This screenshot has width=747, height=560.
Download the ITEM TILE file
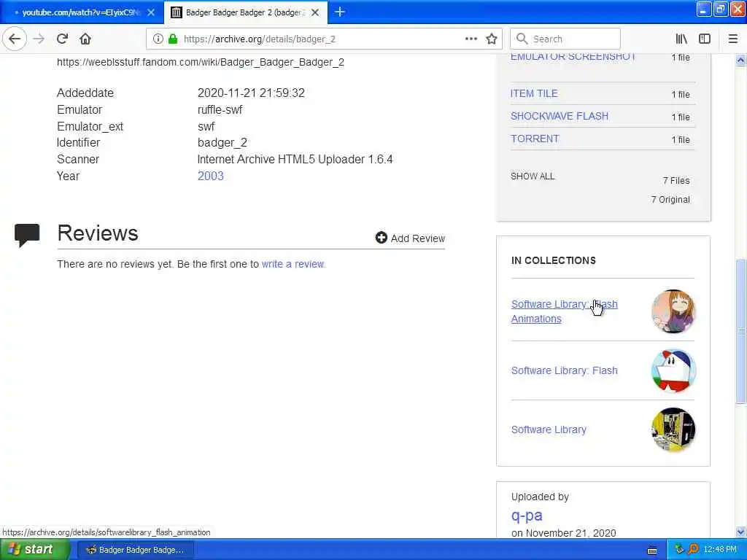[533, 93]
